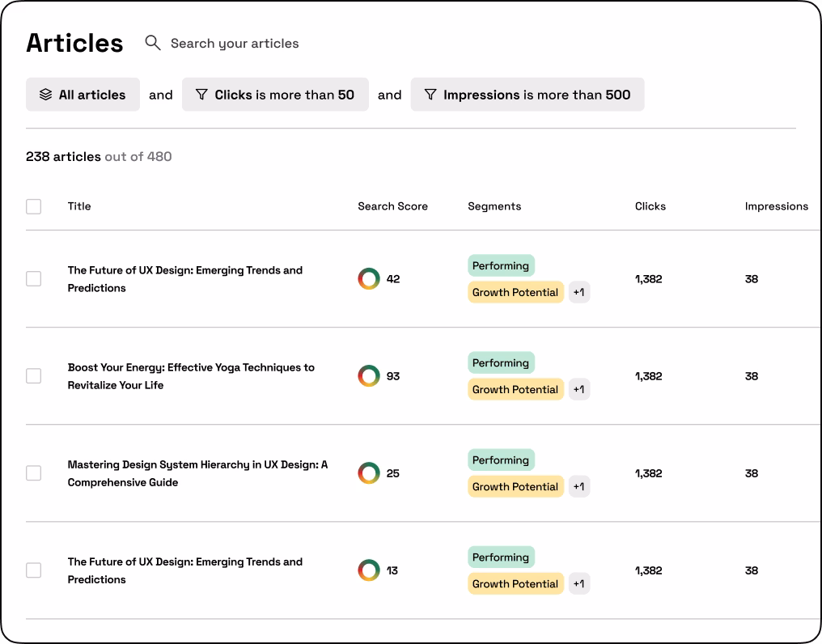Toggle the select-all checkbox in header
The width and height of the screenshot is (822, 644).
pyautogui.click(x=34, y=206)
